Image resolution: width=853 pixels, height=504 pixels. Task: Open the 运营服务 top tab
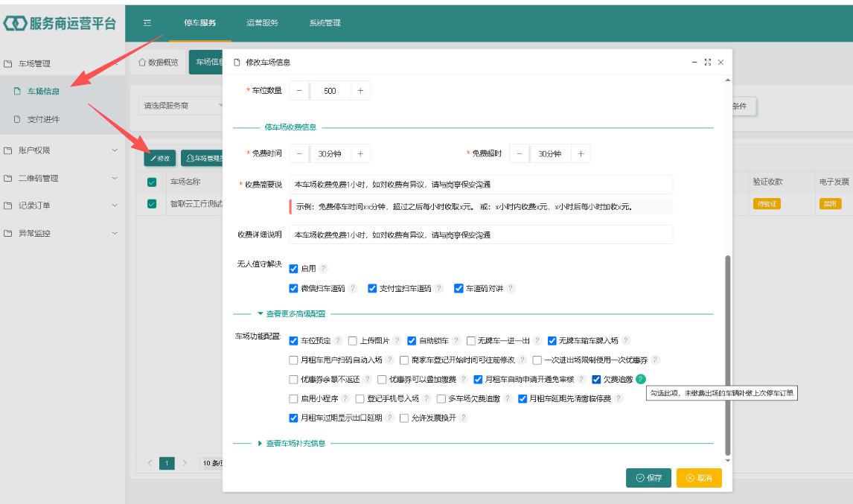pos(262,23)
